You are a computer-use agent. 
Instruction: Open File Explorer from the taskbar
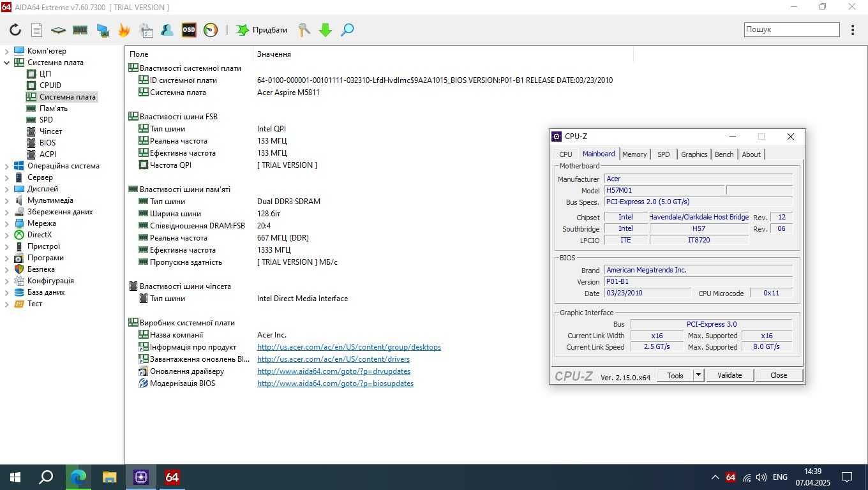pyautogui.click(x=110, y=477)
